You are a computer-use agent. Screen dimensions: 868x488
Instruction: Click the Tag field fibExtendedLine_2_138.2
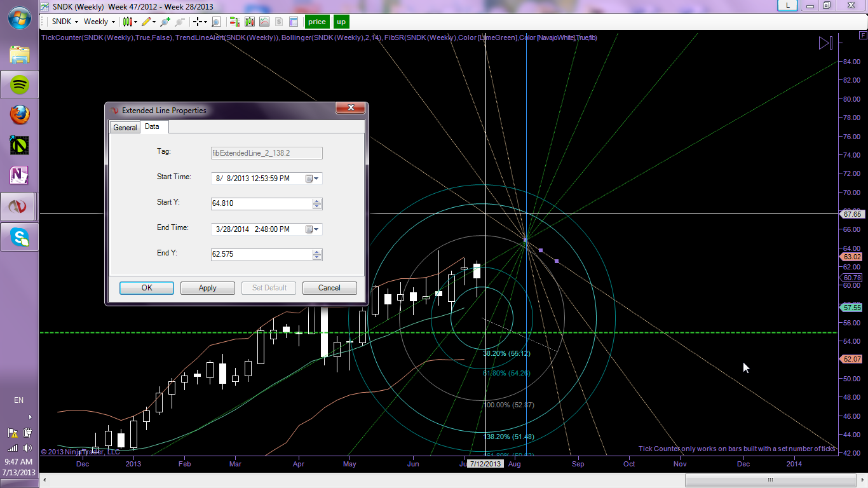[x=266, y=153]
